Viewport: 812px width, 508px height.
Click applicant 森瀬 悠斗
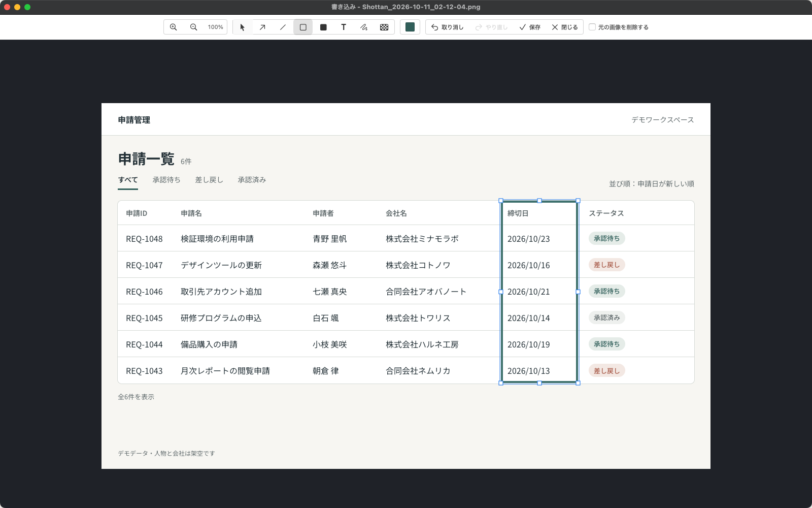tap(330, 265)
